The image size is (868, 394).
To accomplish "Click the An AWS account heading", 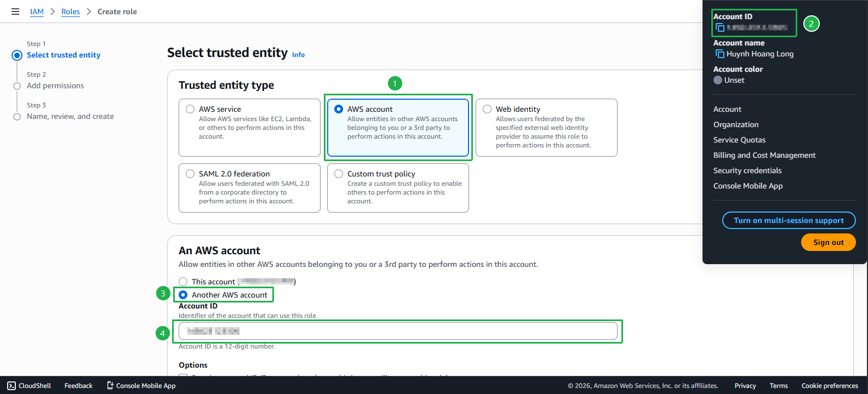I will click(219, 250).
